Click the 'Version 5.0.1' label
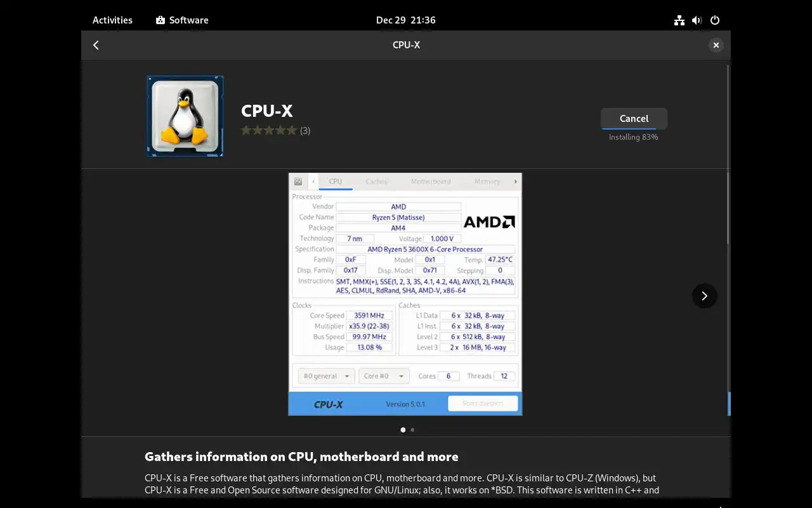The width and height of the screenshot is (812, 508). [405, 404]
